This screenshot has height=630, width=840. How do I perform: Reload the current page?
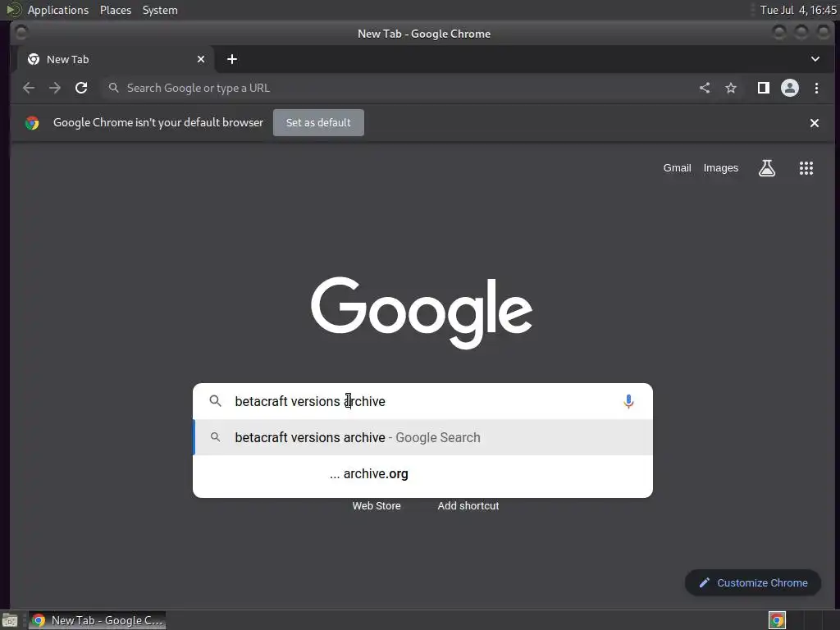[x=81, y=88]
